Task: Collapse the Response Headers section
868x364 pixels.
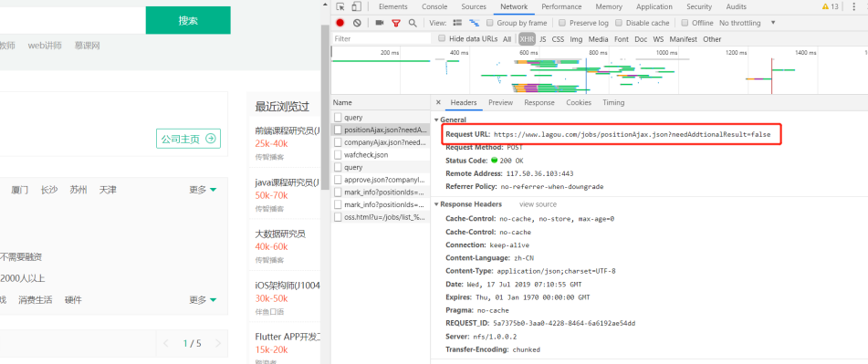Action: point(436,204)
